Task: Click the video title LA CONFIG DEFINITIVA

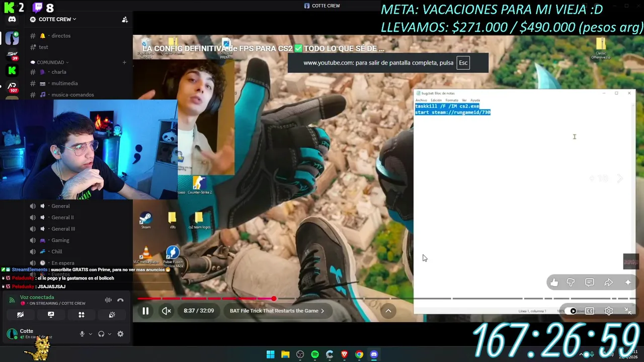Action: (263, 48)
